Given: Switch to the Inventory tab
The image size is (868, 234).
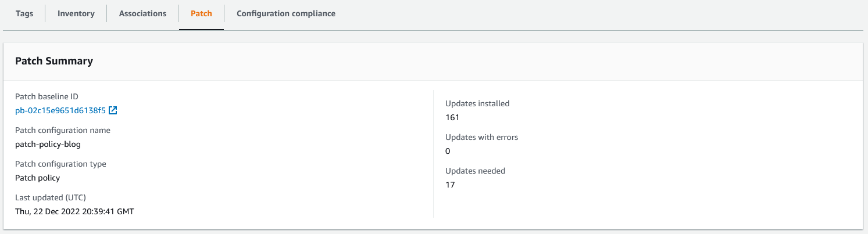Looking at the screenshot, I should click(76, 13).
